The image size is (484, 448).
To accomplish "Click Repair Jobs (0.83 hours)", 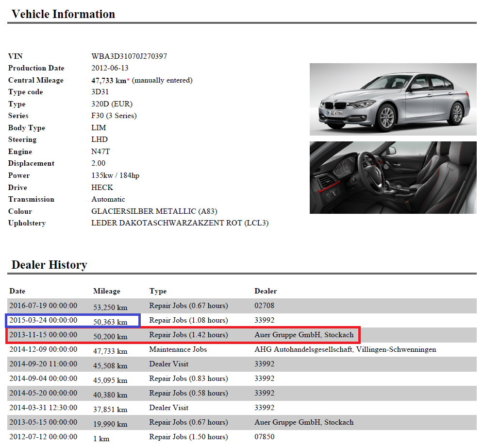I will tap(188, 379).
